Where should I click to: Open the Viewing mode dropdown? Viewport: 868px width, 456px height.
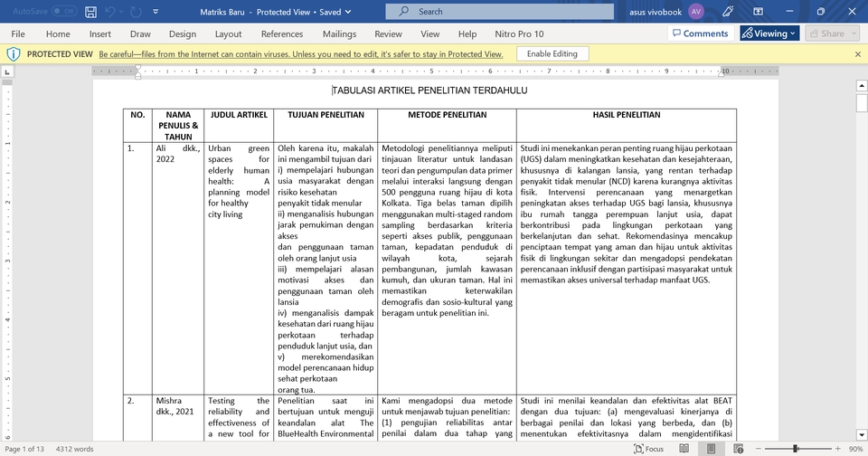pyautogui.click(x=769, y=33)
